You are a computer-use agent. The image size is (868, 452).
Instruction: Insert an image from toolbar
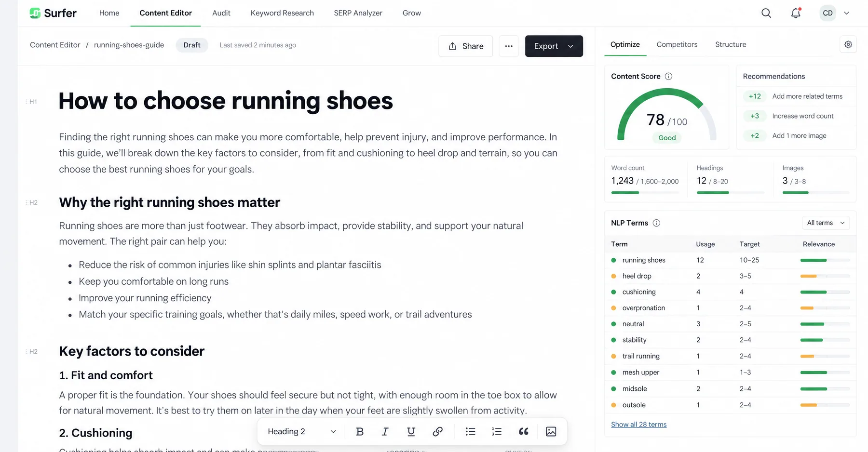tap(551, 432)
